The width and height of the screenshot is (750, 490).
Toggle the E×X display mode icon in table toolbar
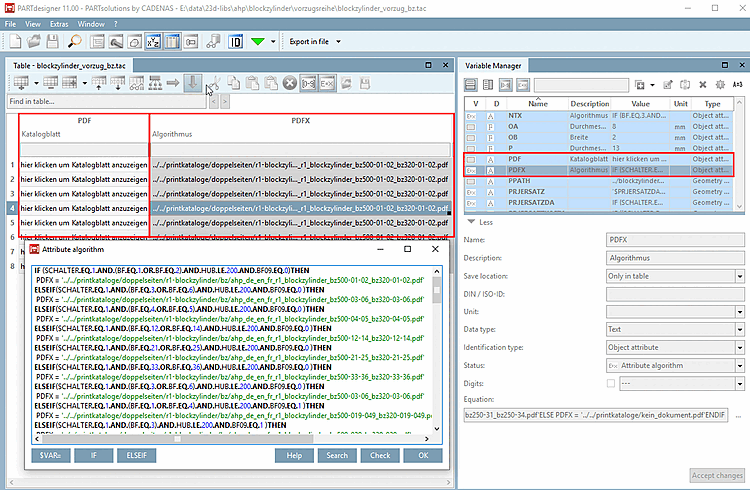(327, 84)
